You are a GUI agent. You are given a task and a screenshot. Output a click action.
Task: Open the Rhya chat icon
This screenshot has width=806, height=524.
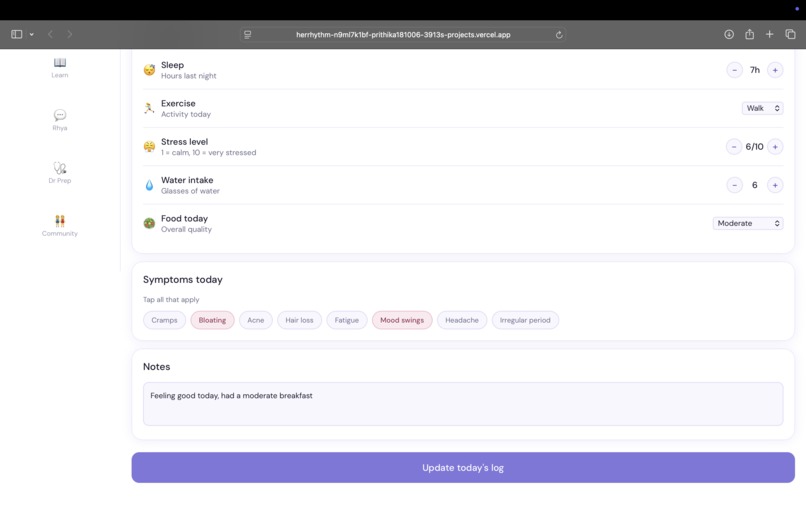(60, 115)
